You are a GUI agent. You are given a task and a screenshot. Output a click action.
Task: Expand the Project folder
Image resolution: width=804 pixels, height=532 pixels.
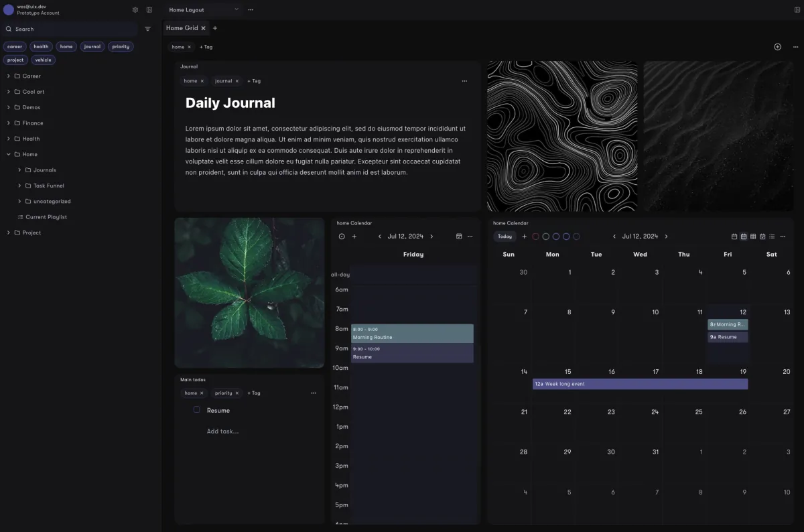point(9,232)
